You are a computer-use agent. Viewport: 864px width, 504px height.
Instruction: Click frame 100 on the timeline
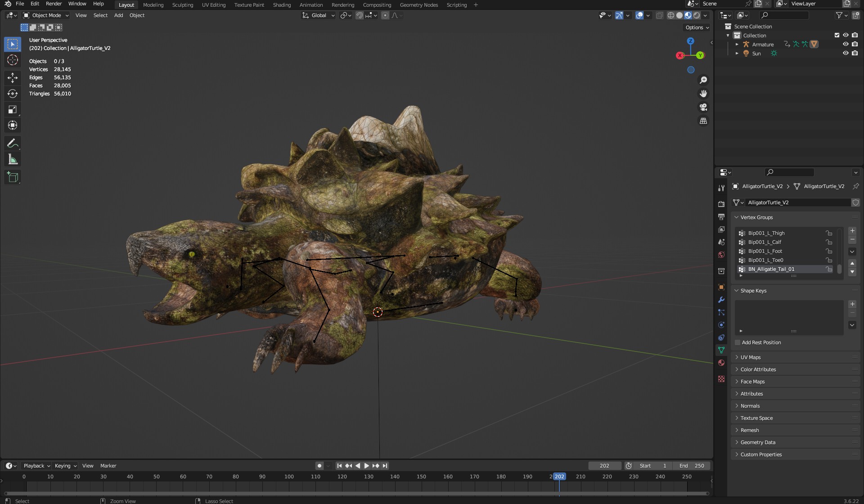[x=289, y=477]
